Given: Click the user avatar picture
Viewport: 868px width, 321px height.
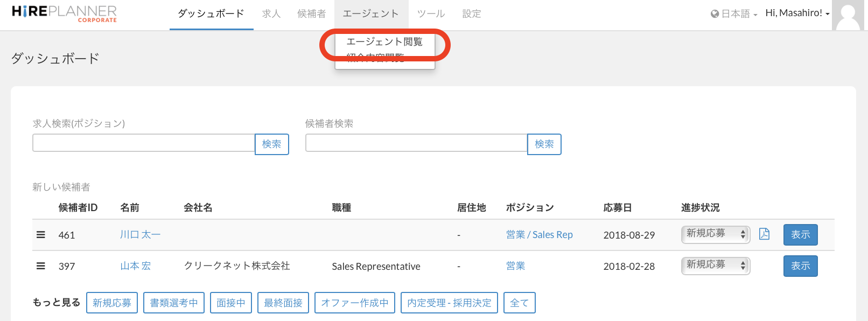Looking at the screenshot, I should [849, 15].
